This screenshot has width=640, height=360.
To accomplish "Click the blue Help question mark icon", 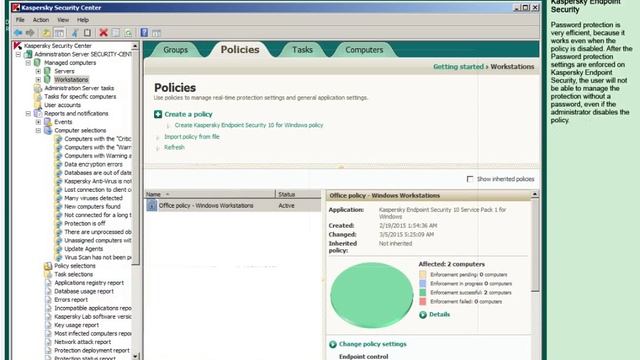I will tap(144, 32).
